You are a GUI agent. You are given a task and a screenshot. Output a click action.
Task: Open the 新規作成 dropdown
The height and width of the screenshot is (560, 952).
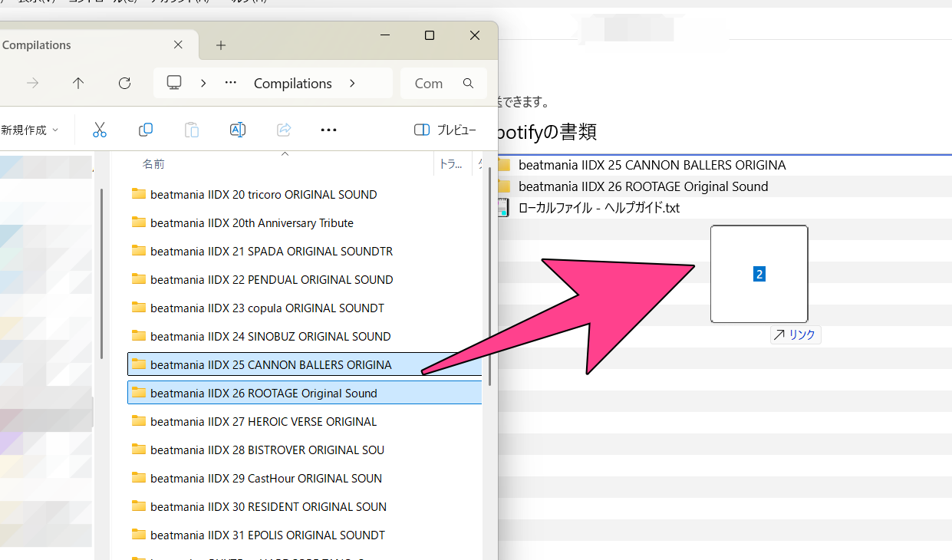point(31,130)
